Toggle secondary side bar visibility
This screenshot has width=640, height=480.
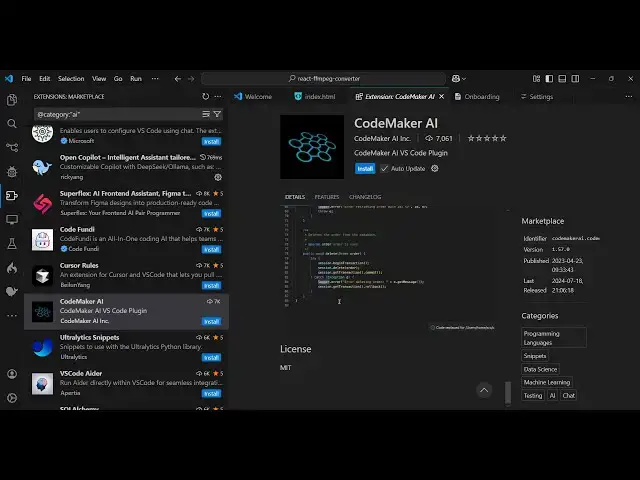click(x=575, y=78)
